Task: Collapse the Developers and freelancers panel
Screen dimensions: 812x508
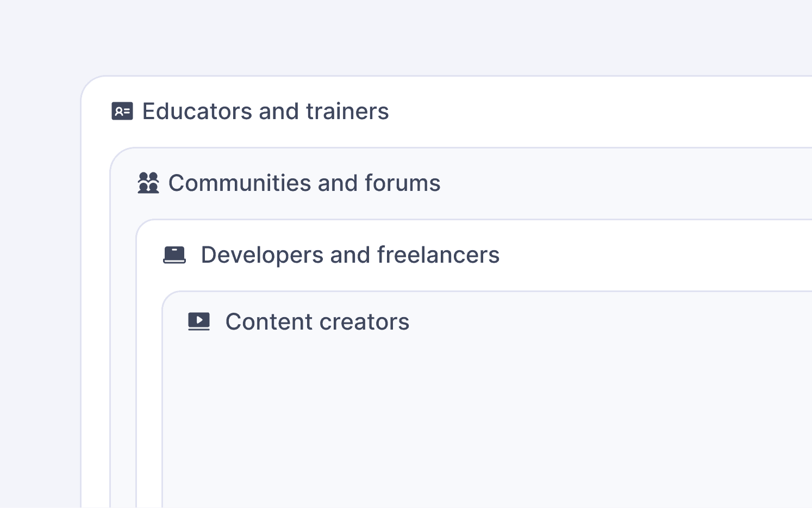Action: point(350,254)
